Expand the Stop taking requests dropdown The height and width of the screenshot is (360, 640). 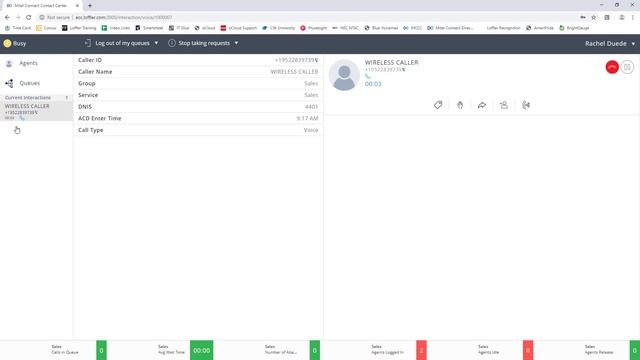click(236, 43)
